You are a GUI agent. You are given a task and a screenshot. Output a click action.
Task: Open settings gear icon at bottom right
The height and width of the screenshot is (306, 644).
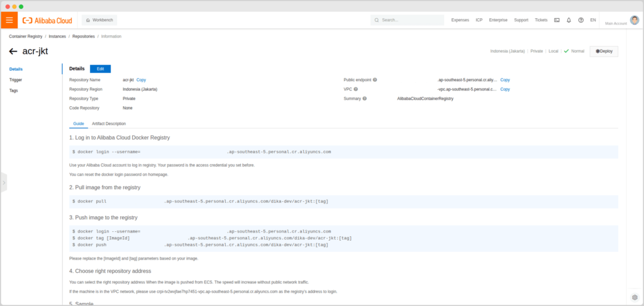(x=635, y=297)
